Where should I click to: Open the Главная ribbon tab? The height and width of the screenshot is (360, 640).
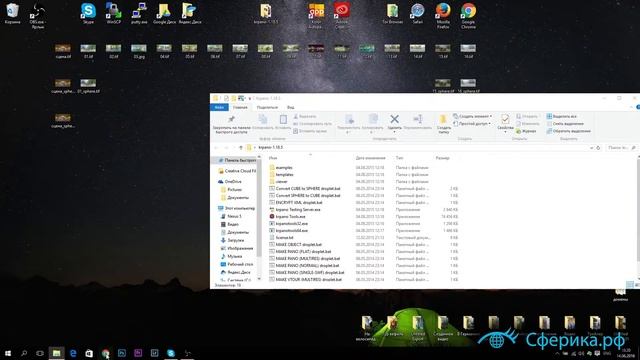coord(240,107)
